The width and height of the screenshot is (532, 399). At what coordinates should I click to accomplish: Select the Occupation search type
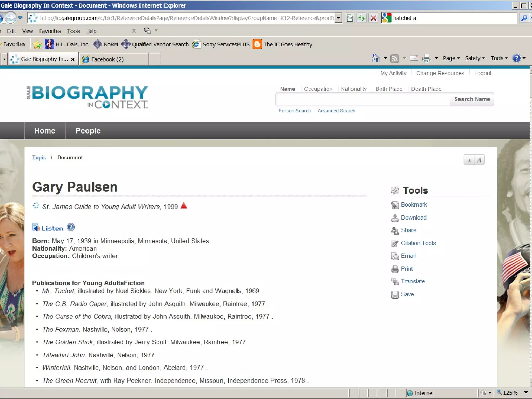click(x=318, y=89)
